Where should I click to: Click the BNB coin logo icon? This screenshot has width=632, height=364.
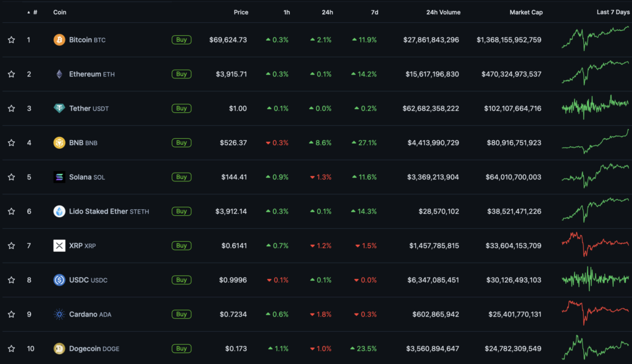59,143
